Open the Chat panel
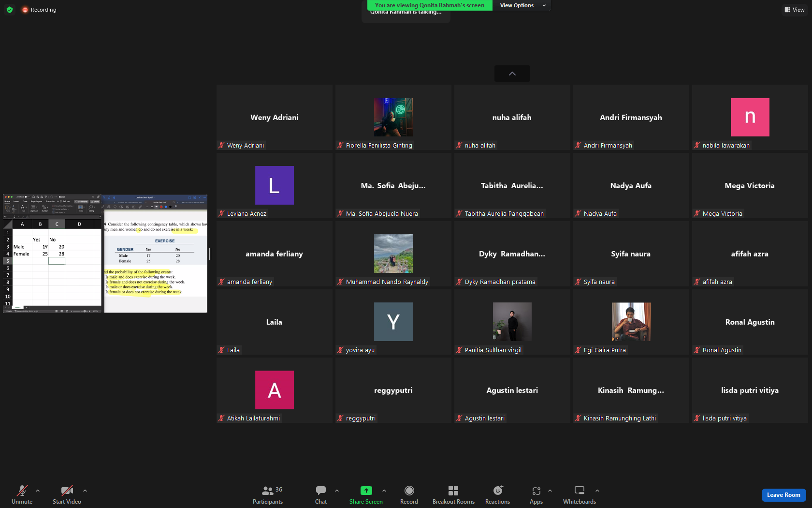812x508 pixels. tap(321, 495)
